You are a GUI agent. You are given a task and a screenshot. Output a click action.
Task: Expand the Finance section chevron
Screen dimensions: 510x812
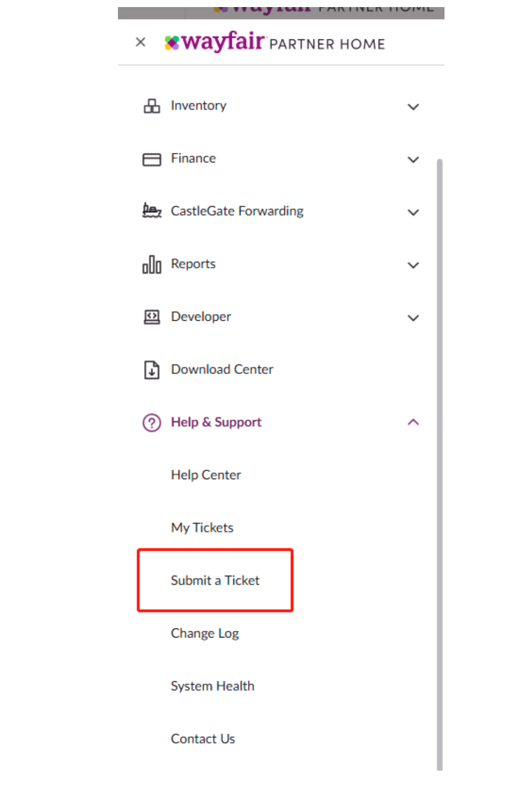[413, 159]
